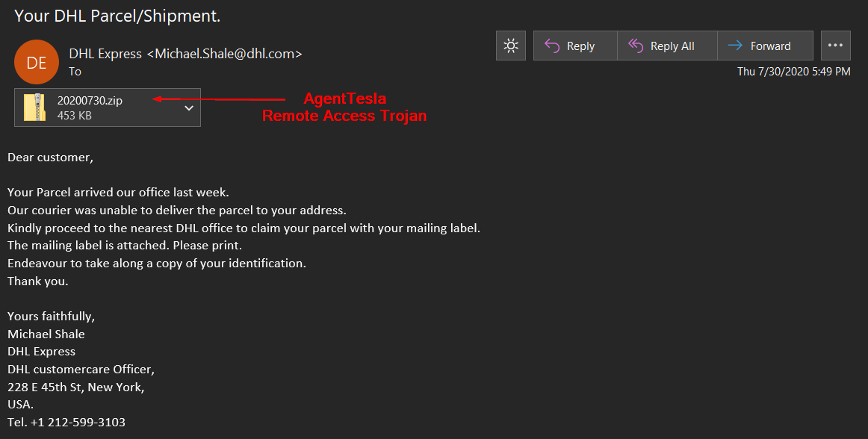Click the subject Your DHL Parcel/Shipment
Image resolution: width=868 pixels, height=439 pixels.
point(117,16)
